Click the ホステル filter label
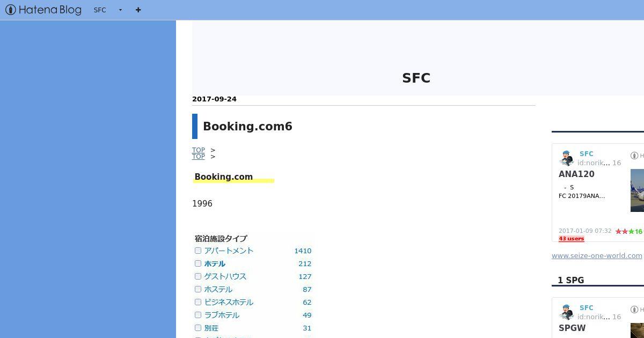Image resolution: width=644 pixels, height=338 pixels. coord(218,289)
